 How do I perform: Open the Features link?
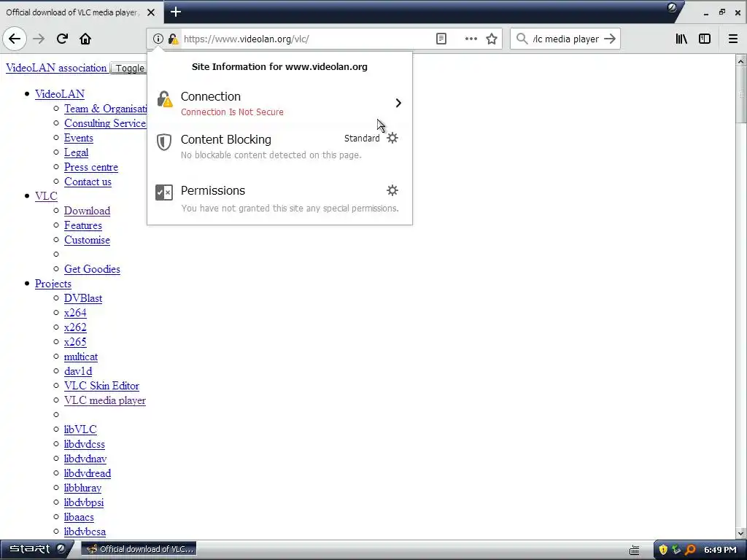click(83, 225)
